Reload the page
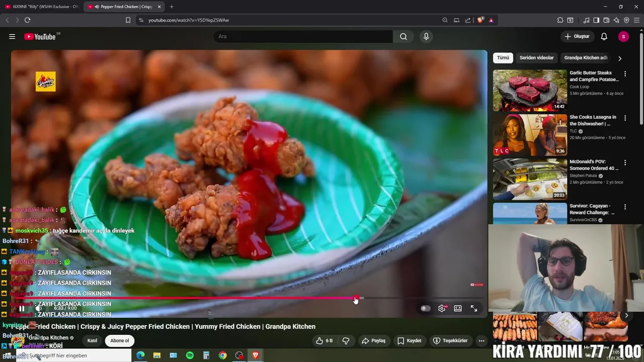This screenshot has width=644, height=362. pyautogui.click(x=27, y=20)
